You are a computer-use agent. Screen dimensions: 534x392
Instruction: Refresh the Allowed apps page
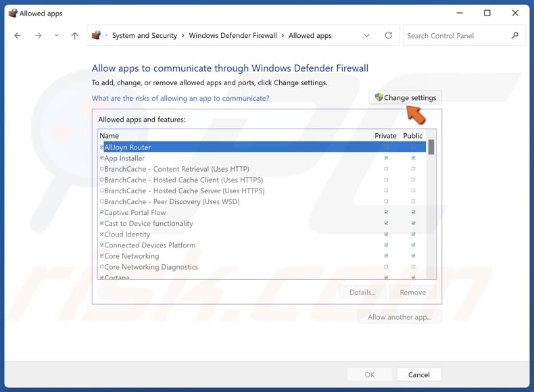click(388, 36)
